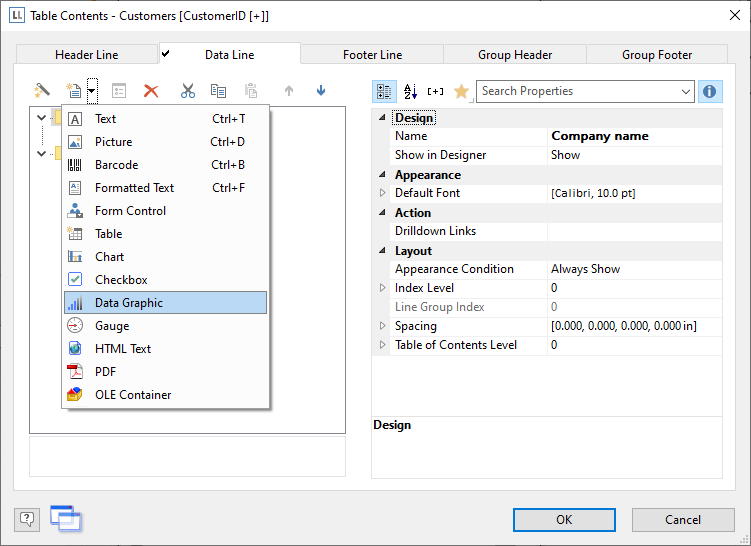Sort properties alphabetically with A-Z icon
The image size is (751, 546).
click(410, 92)
